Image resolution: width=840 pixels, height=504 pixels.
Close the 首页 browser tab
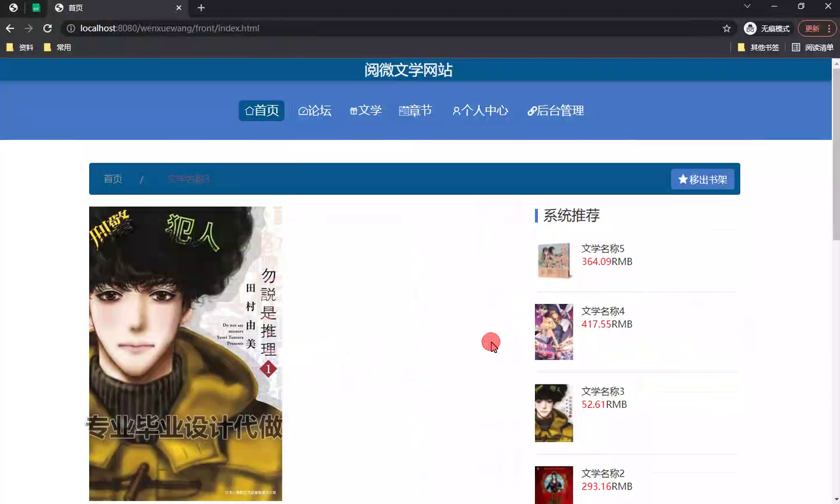pyautogui.click(x=178, y=8)
